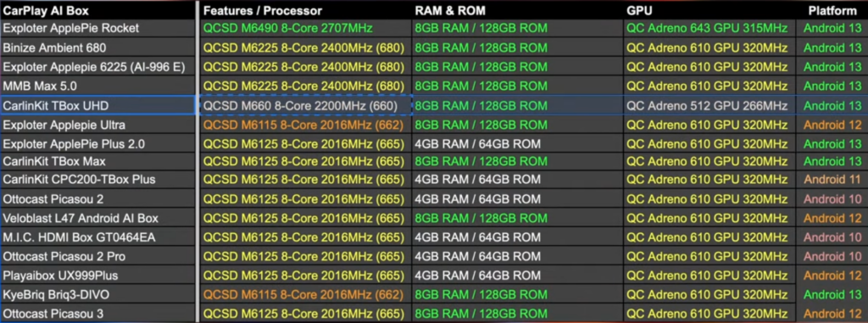Click the RAM cell for Ottocast Picasou 3
This screenshot has width=868, height=323.
click(518, 313)
